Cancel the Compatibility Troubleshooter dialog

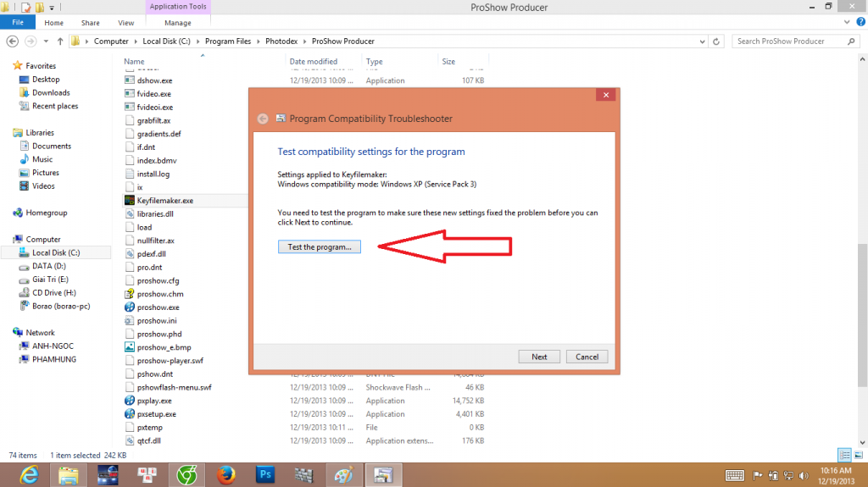(587, 357)
